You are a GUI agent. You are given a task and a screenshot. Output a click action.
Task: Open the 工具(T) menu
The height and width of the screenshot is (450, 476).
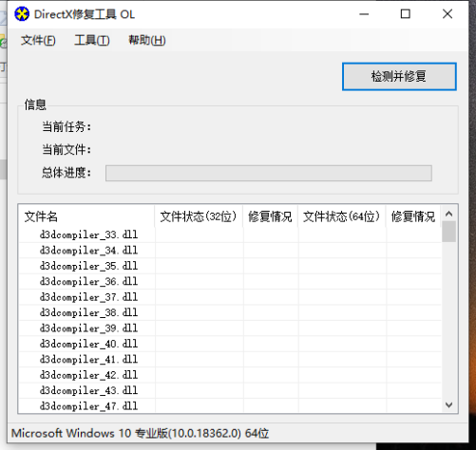(x=92, y=40)
